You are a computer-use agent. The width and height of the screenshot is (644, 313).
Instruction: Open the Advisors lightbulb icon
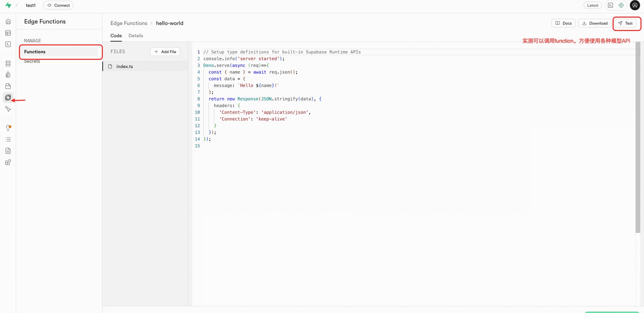(8, 128)
